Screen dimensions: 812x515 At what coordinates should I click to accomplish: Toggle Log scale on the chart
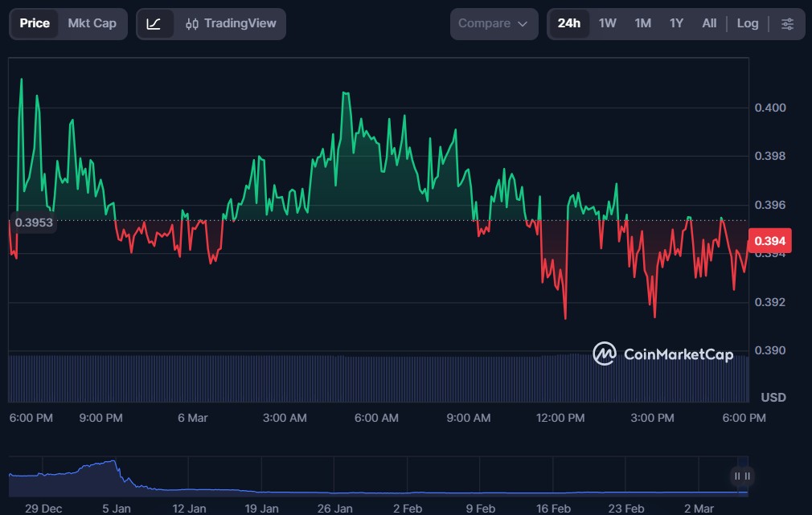coord(747,23)
